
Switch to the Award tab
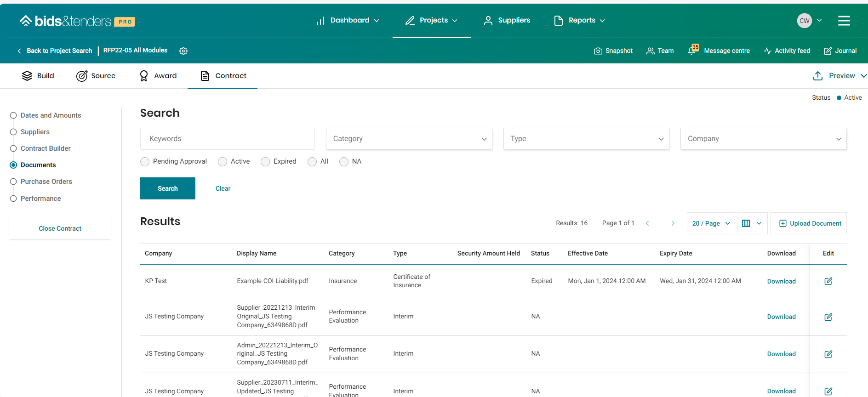click(x=158, y=76)
